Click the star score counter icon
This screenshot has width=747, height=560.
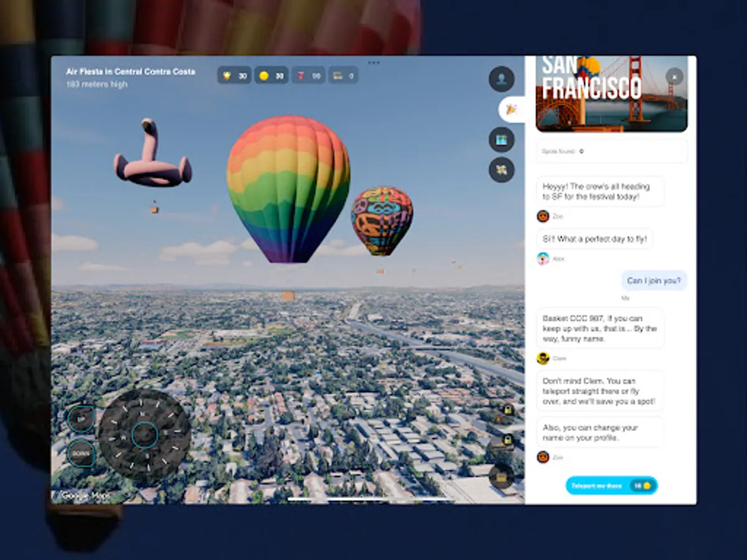tap(227, 76)
